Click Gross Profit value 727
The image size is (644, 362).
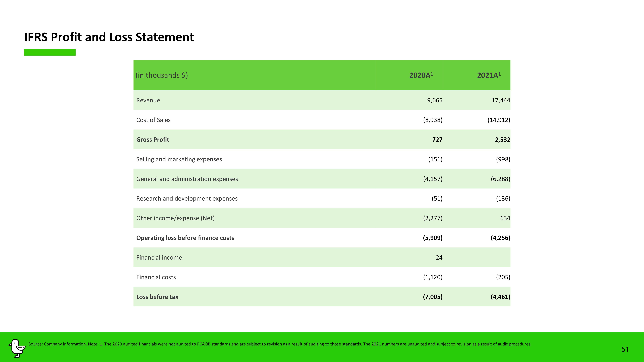(x=437, y=140)
